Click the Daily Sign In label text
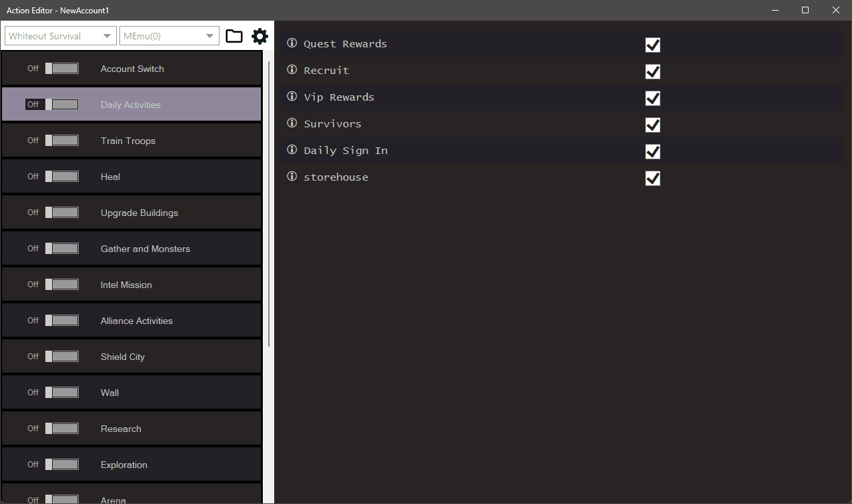This screenshot has width=852, height=504. coord(346,151)
